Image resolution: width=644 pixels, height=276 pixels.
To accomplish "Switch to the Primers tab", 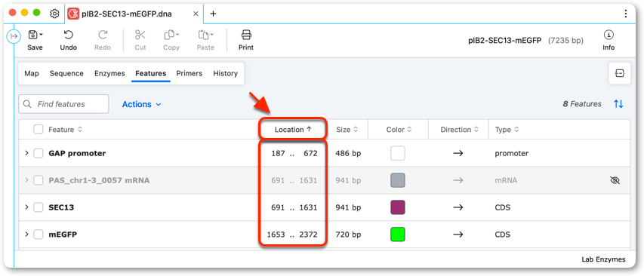I will 190,73.
